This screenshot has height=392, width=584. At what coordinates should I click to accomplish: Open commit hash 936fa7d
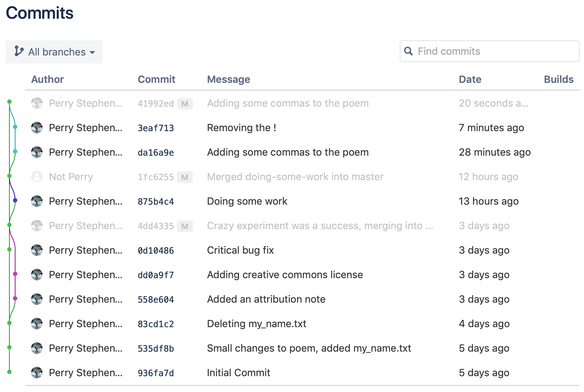(156, 373)
